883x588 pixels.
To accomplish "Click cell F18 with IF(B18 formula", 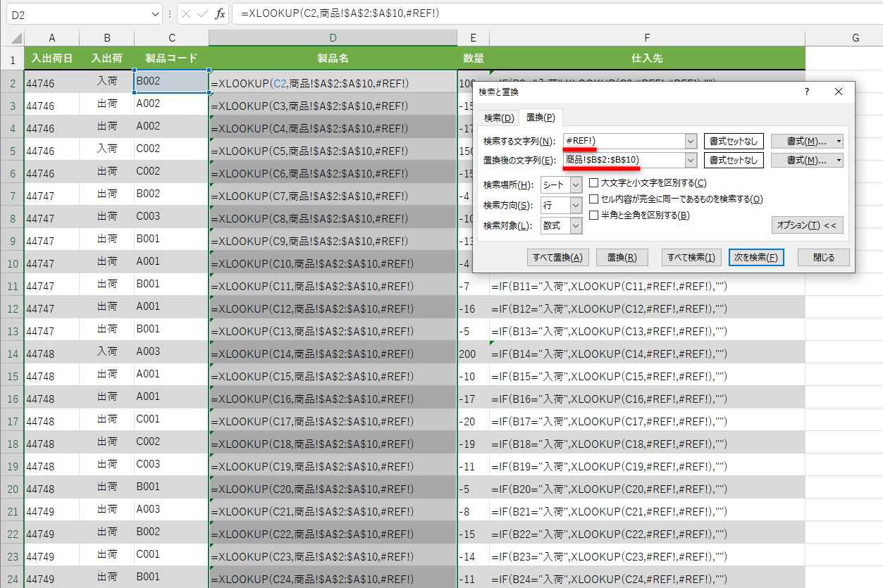I will [x=647, y=444].
